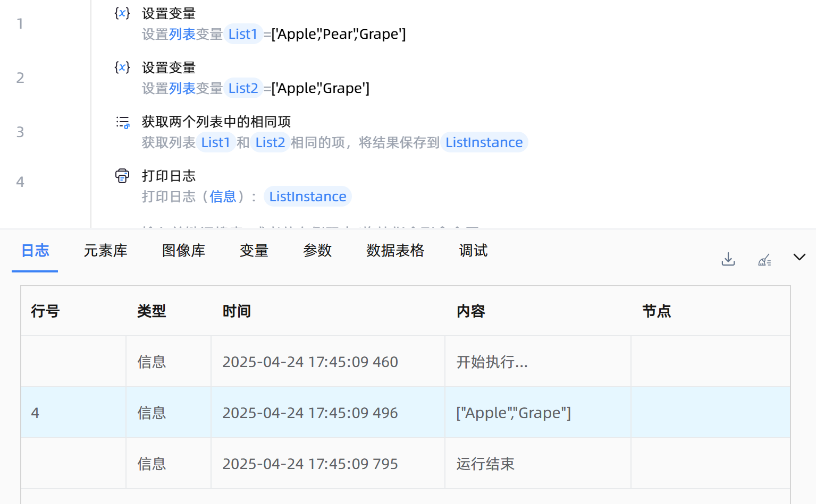
Task: Click the ListInstance variable in step 3
Action: (x=484, y=143)
